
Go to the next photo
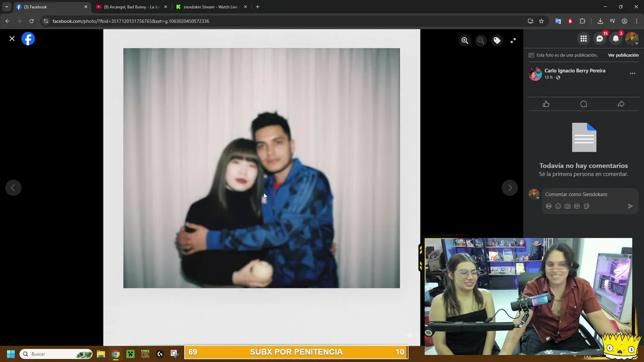click(510, 188)
